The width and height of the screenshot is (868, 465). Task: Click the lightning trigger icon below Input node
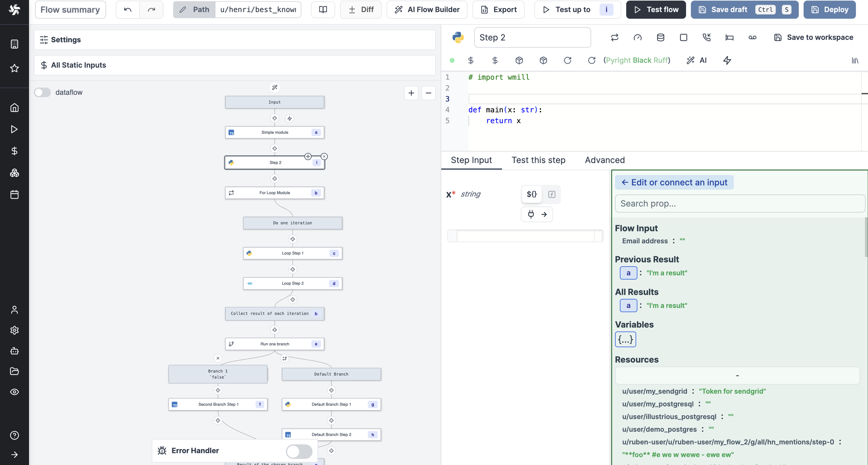(x=289, y=119)
